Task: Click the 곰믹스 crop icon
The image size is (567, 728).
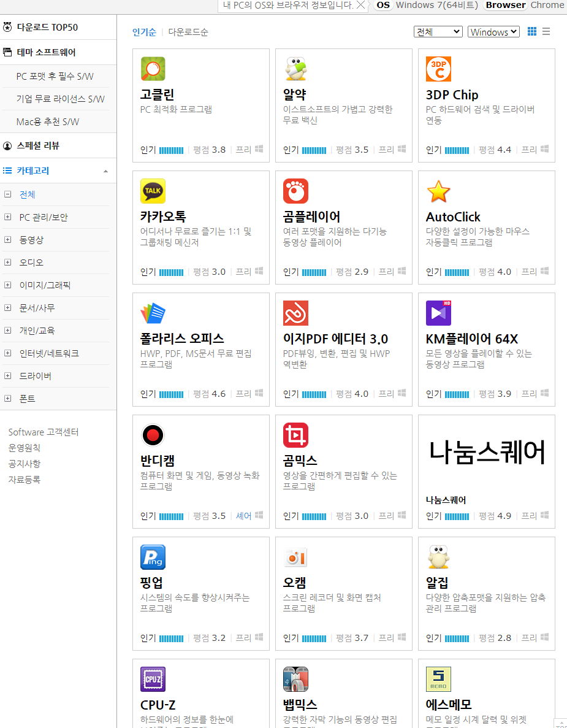Action: [295, 435]
